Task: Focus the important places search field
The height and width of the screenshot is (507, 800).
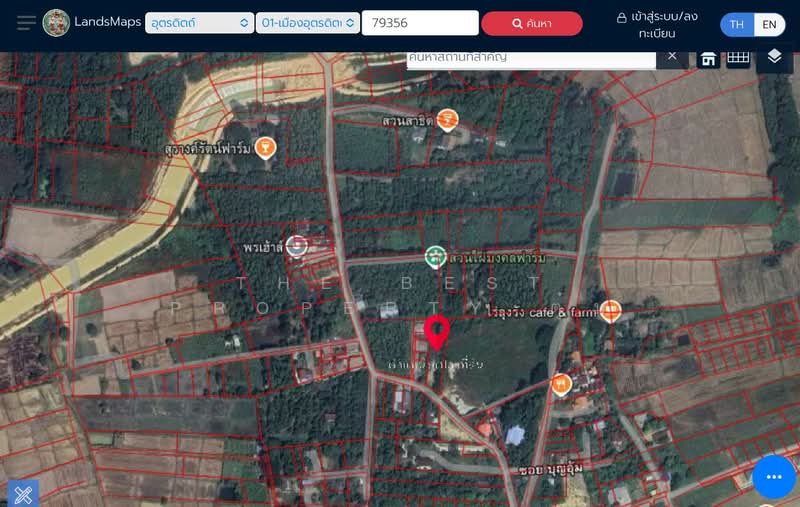Action: 530,57
